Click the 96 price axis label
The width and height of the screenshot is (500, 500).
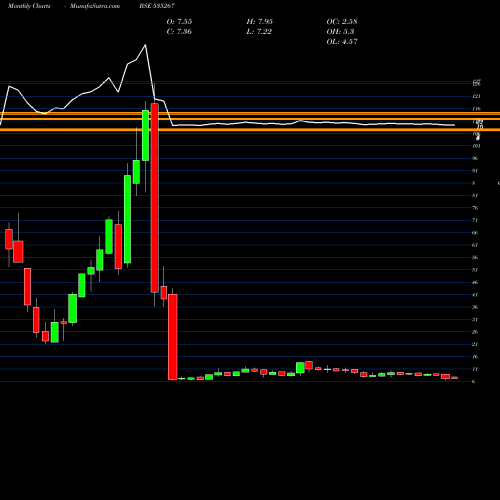click(x=475, y=158)
